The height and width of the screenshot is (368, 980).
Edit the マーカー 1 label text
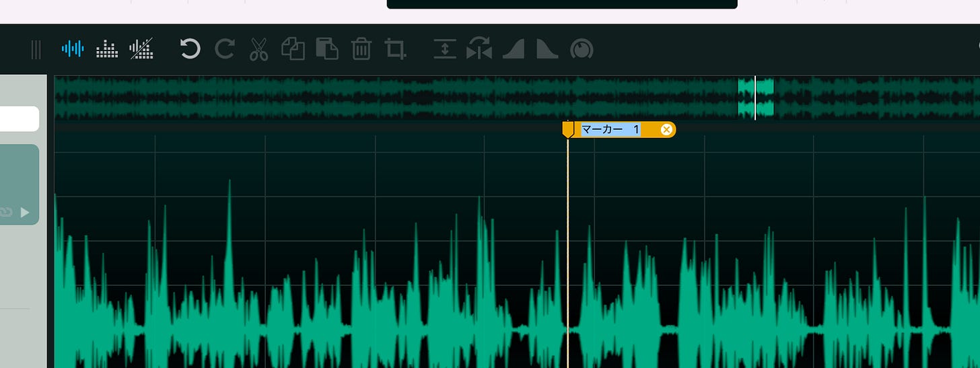pos(610,130)
